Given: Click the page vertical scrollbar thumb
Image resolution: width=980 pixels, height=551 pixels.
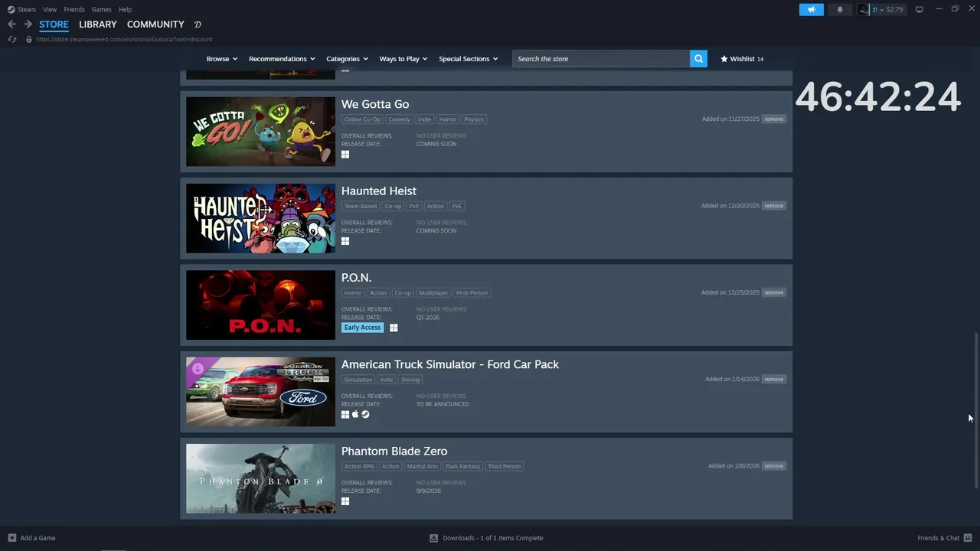Looking at the screenshot, I should (975, 410).
